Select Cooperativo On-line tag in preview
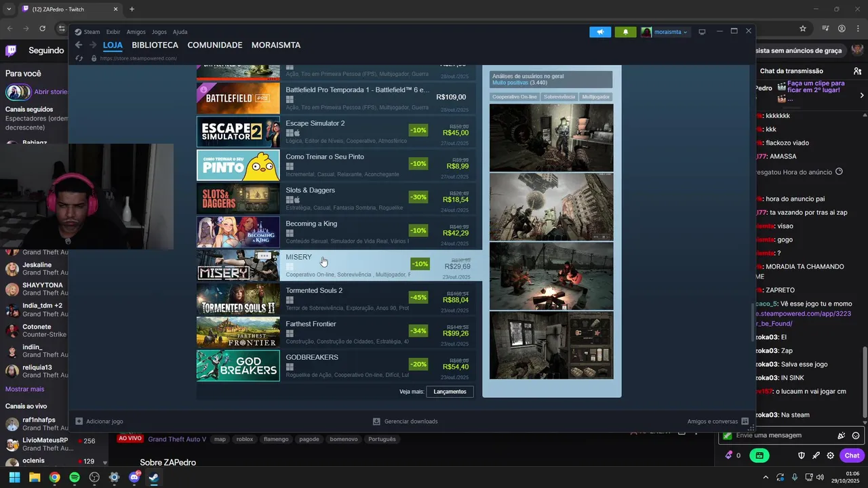The height and width of the screenshot is (488, 868). coord(515,97)
